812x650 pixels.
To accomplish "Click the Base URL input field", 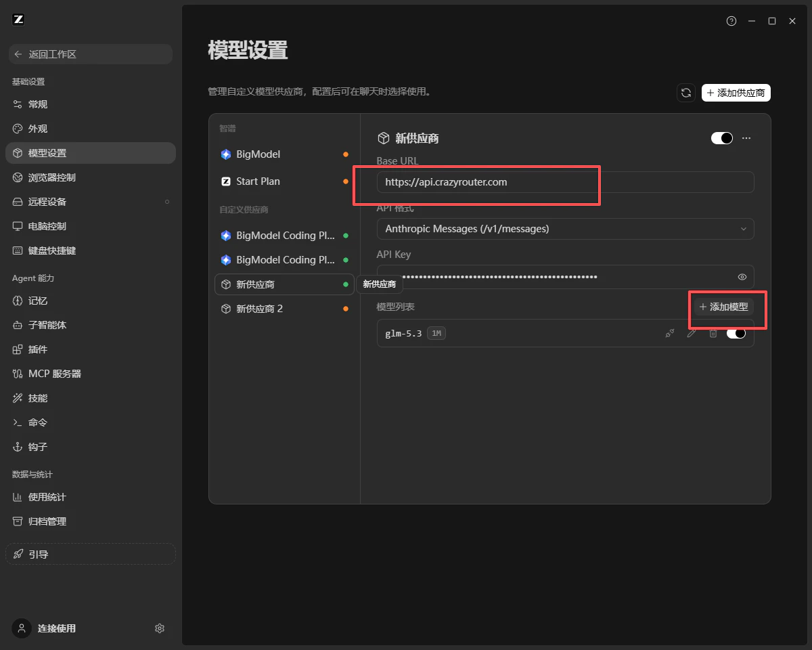I will coord(565,182).
